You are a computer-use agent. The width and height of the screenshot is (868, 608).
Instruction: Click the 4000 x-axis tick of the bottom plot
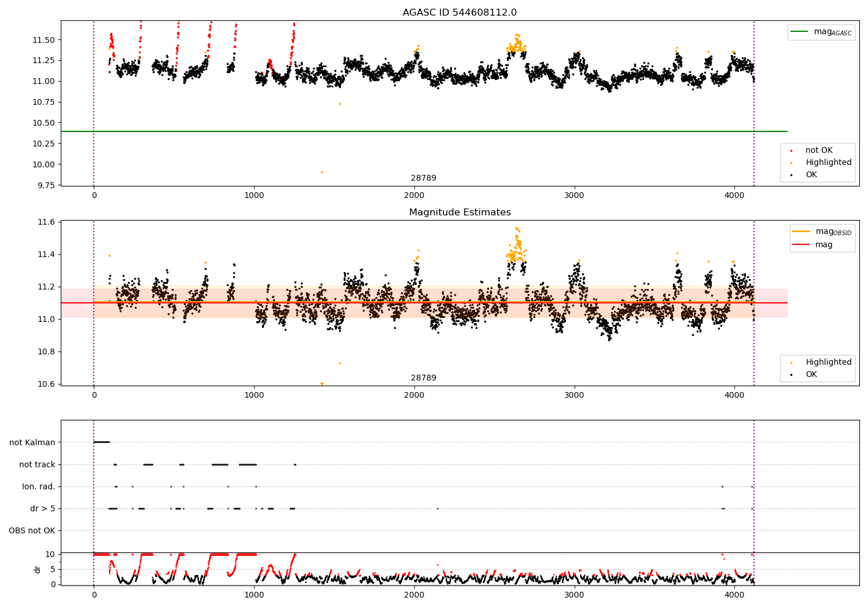[x=734, y=595]
